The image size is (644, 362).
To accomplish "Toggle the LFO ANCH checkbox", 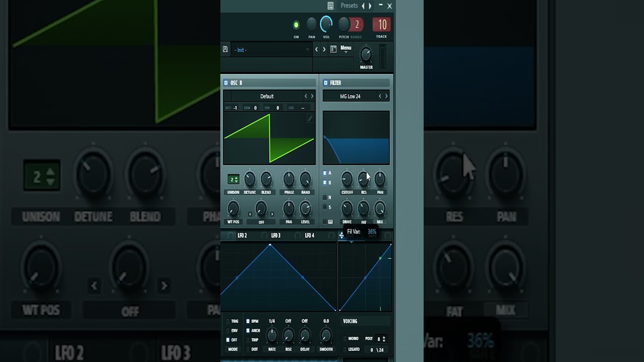I will [x=248, y=331].
